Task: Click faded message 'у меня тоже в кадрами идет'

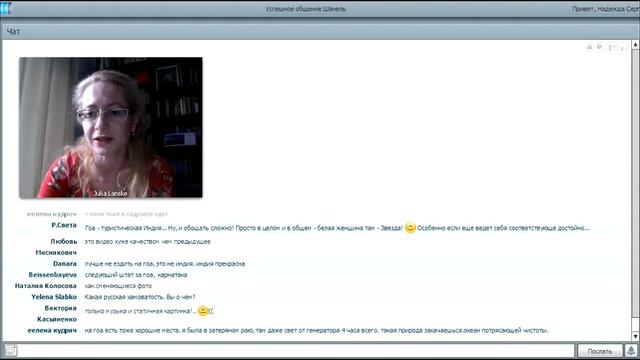Action: tap(127, 214)
